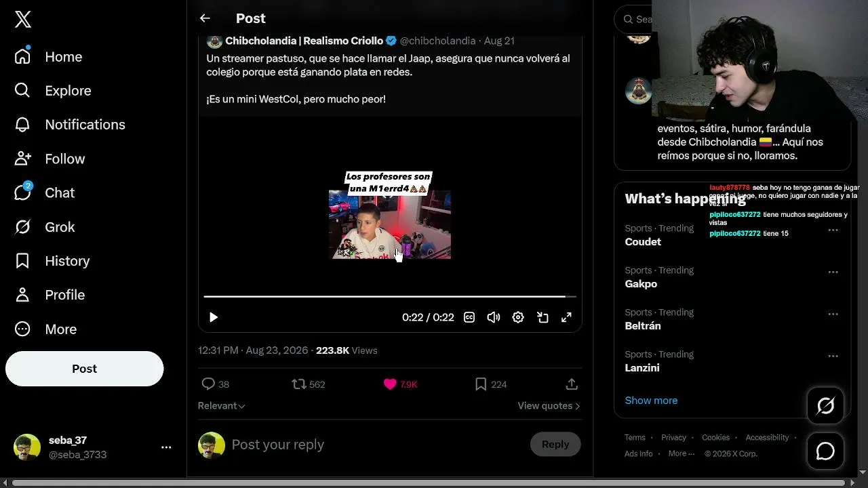Image resolution: width=868 pixels, height=488 pixels.
Task: Click the 223.8K Views count
Action: coord(347,350)
